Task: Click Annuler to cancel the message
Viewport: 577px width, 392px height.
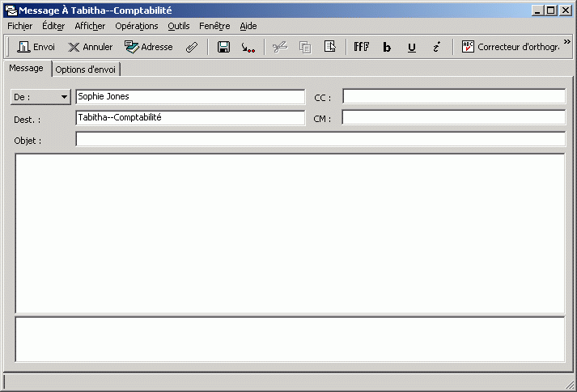Action: click(90, 47)
